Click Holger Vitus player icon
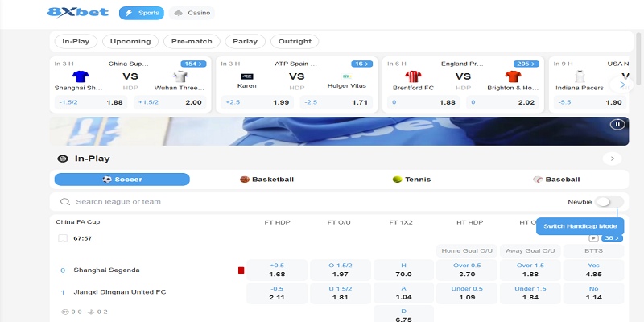This screenshot has height=322, width=644. coord(347,76)
